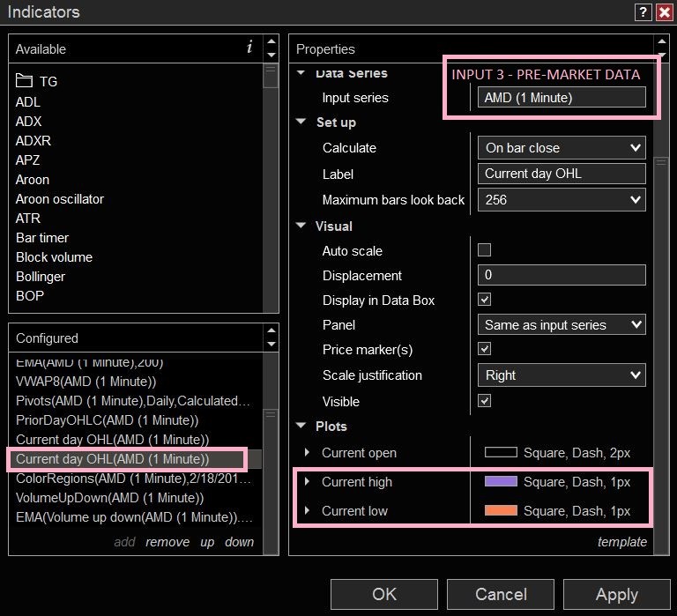Viewport: 677px width, 616px height.
Task: Open the Calculate dropdown
Action: [x=562, y=148]
